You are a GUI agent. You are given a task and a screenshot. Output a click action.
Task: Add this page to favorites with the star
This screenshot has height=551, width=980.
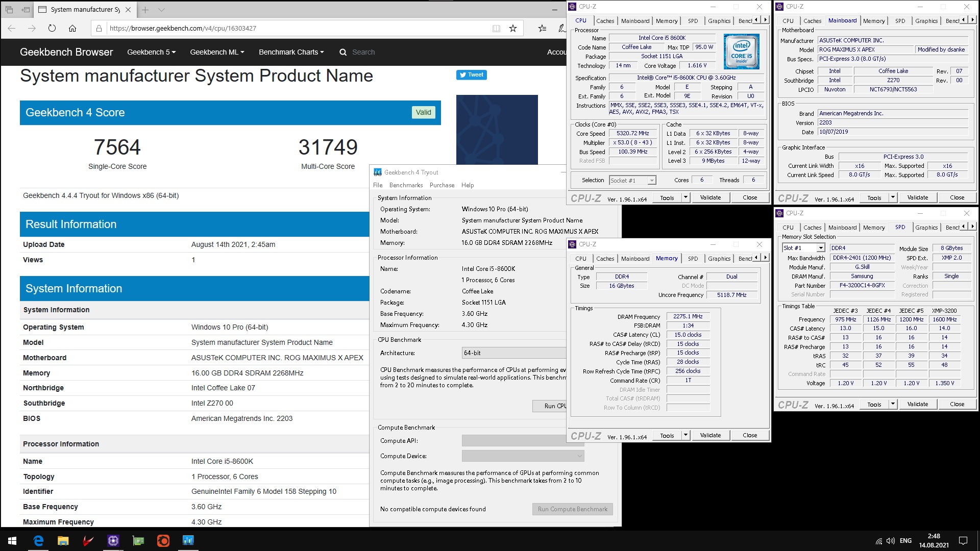point(513,29)
